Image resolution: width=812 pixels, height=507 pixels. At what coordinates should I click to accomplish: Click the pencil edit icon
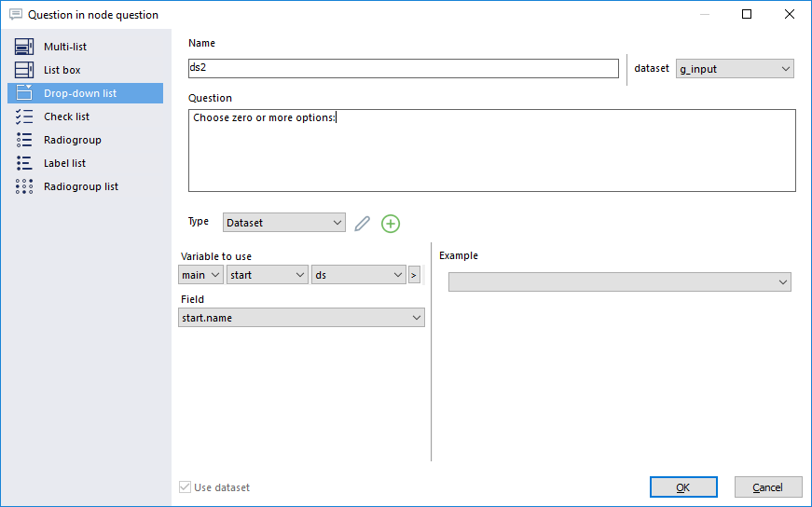[362, 224]
